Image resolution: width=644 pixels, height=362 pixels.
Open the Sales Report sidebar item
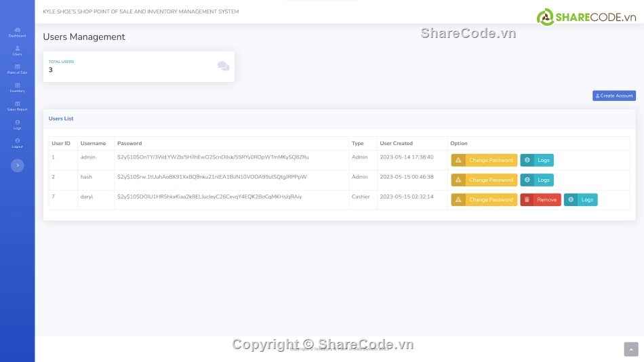[17, 106]
